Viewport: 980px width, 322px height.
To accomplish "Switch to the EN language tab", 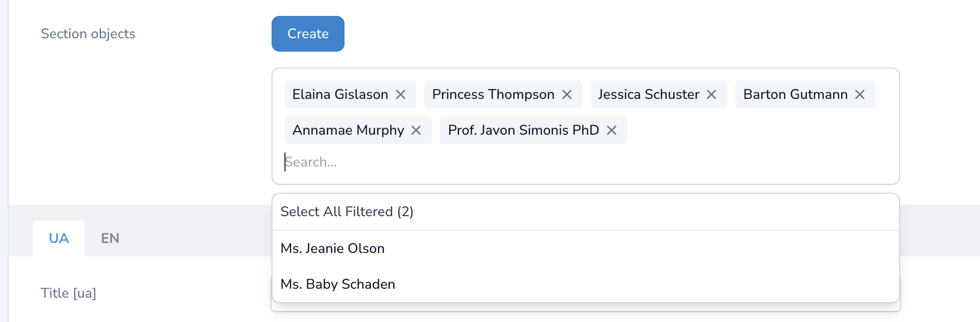I will [110, 239].
